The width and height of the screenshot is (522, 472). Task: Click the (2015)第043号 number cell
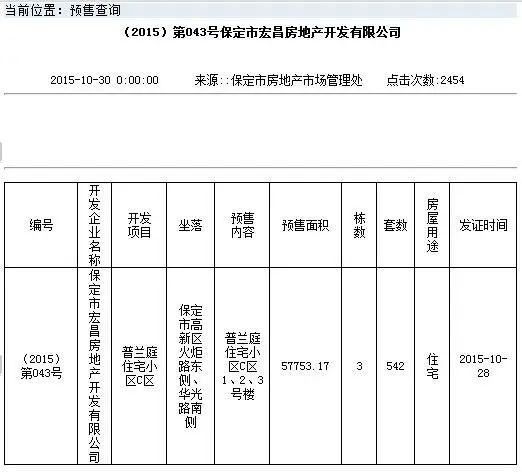click(41, 366)
